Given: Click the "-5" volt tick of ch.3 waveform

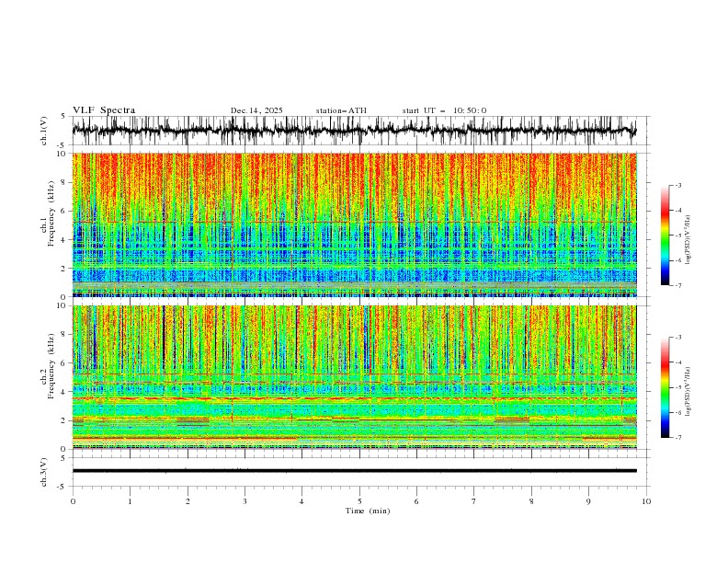Looking at the screenshot, I should pyautogui.click(x=63, y=487).
